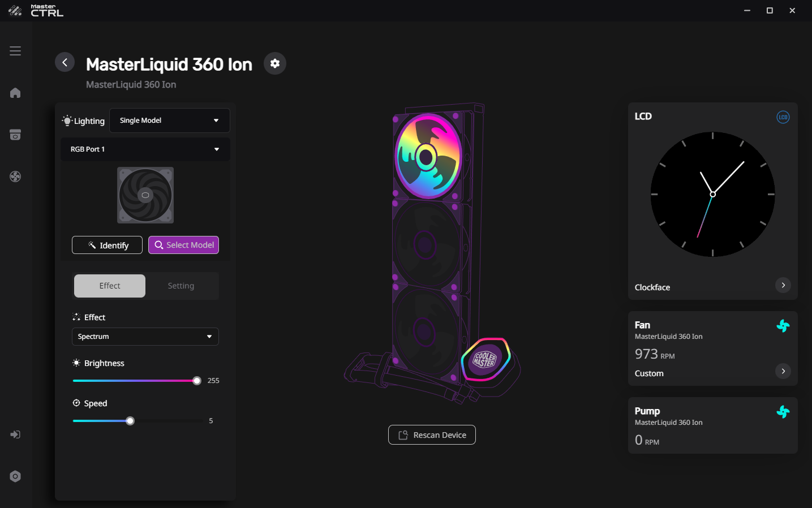Go to the Home sidebar icon

[15, 93]
